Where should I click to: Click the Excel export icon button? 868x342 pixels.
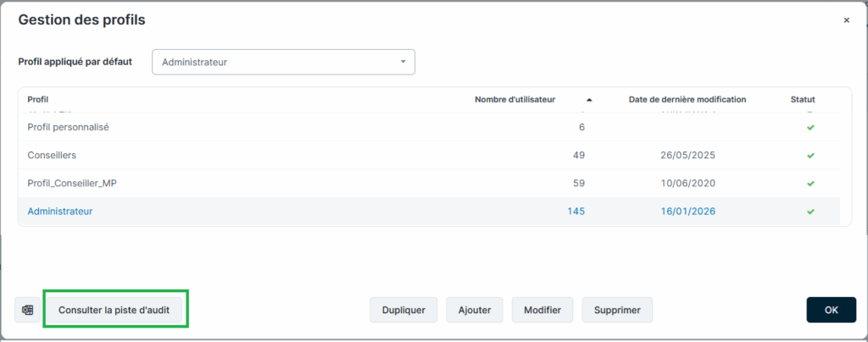[27, 310]
